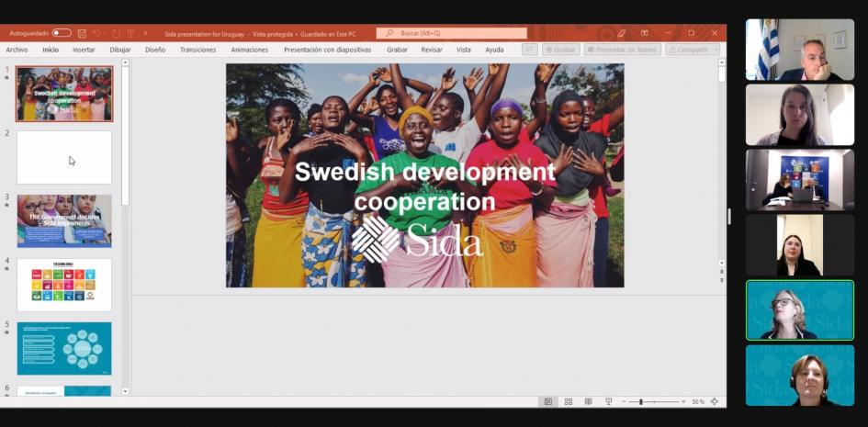868x427 pixels.
Task: Click the Undo arrow icon
Action: click(96, 33)
